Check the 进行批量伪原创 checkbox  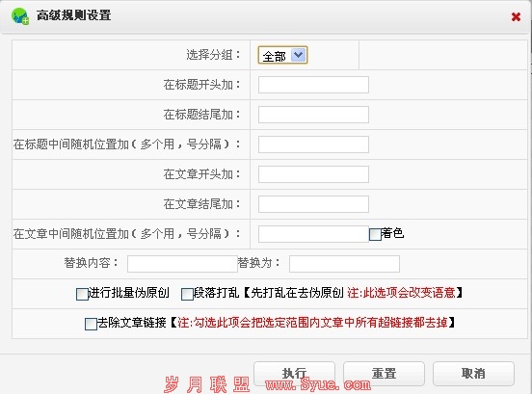pos(82,294)
